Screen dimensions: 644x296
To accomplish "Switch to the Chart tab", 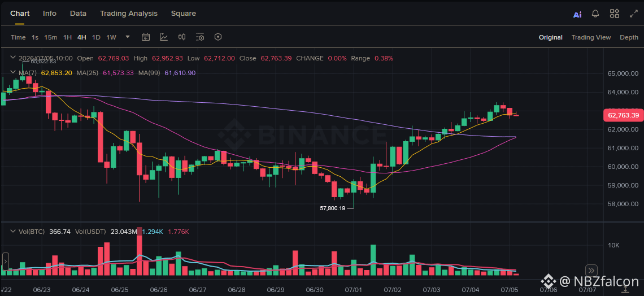I will click(20, 13).
